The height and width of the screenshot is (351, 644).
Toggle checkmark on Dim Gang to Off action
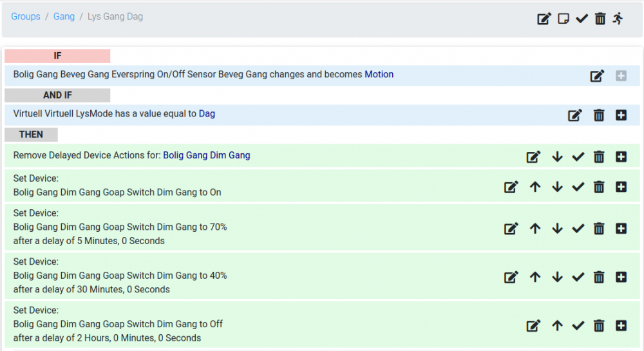click(578, 325)
